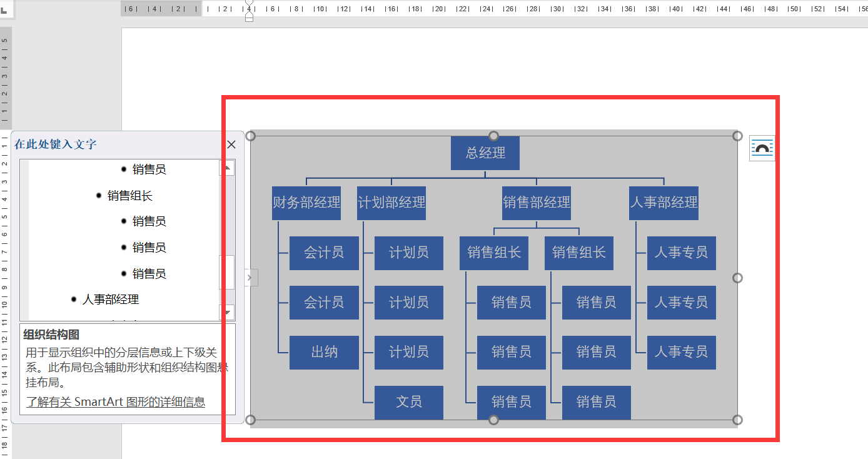Select the 计划员 box directly above 文员
This screenshot has height=459, width=868.
tap(409, 353)
